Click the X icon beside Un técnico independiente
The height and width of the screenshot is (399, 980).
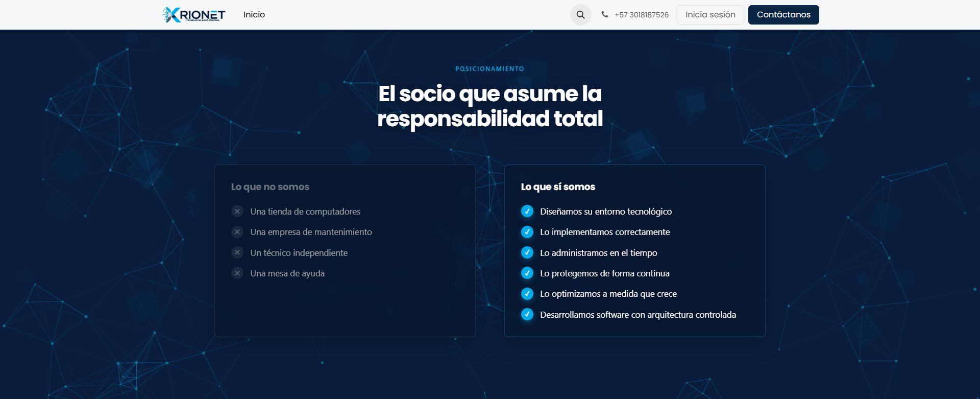237,253
